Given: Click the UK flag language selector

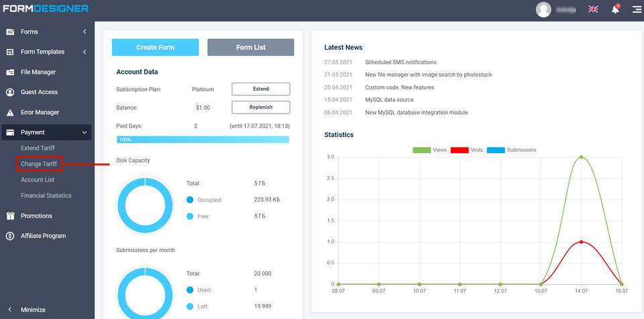Looking at the screenshot, I should point(593,9).
